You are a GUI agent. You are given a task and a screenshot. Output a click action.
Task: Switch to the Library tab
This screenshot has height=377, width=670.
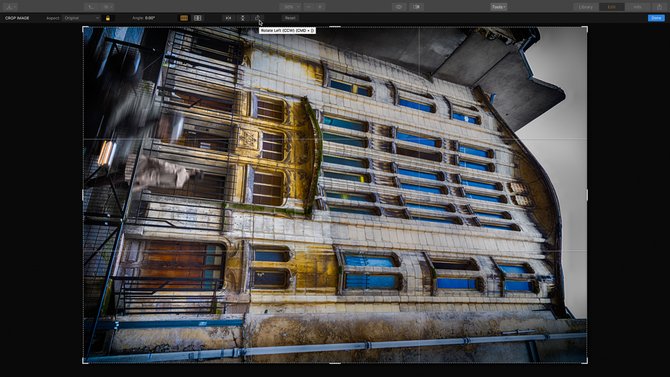586,7
